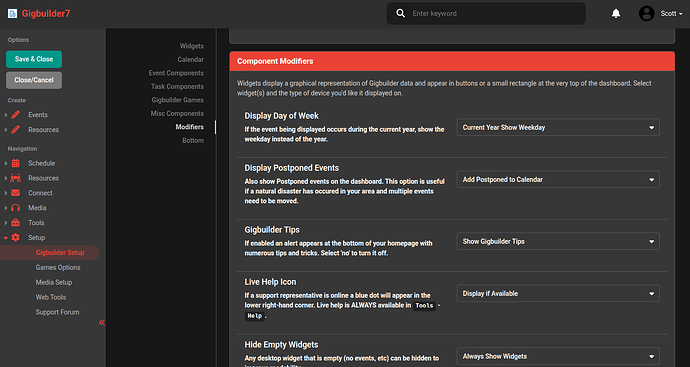Click Save & Close button
The image size is (690, 367).
tap(34, 59)
